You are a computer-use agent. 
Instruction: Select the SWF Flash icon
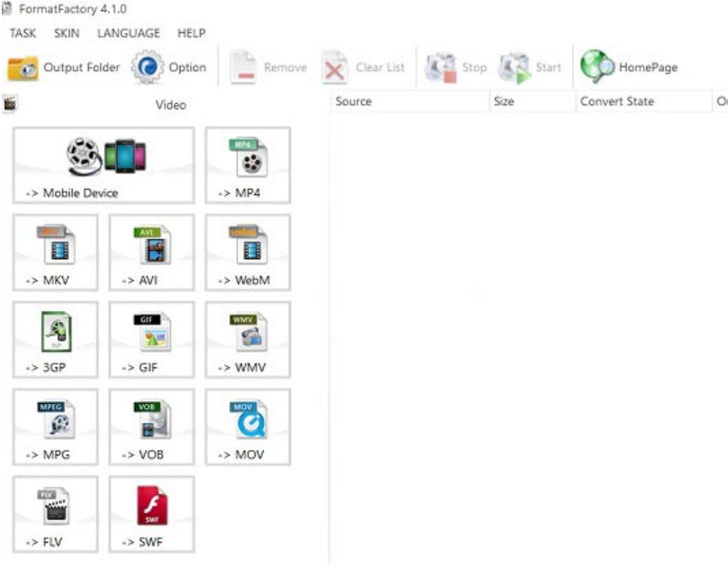(x=152, y=507)
